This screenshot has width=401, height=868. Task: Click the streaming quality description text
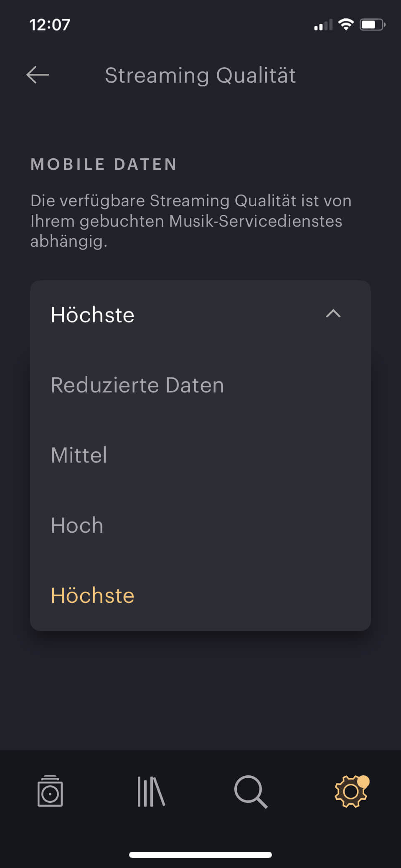[190, 221]
